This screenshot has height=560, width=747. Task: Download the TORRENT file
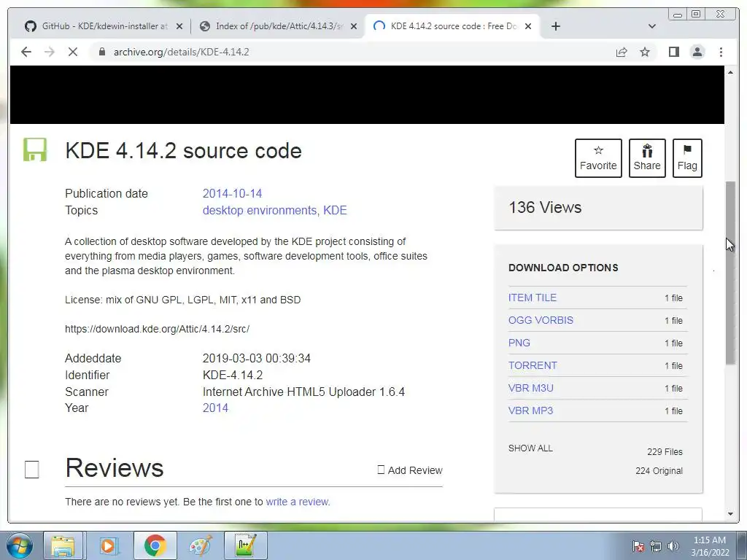pyautogui.click(x=533, y=366)
